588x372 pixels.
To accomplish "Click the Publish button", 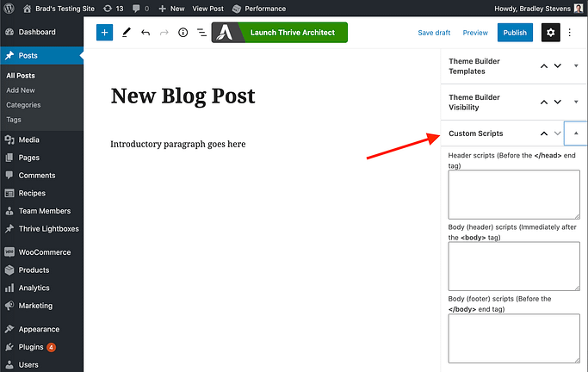I will tap(515, 33).
